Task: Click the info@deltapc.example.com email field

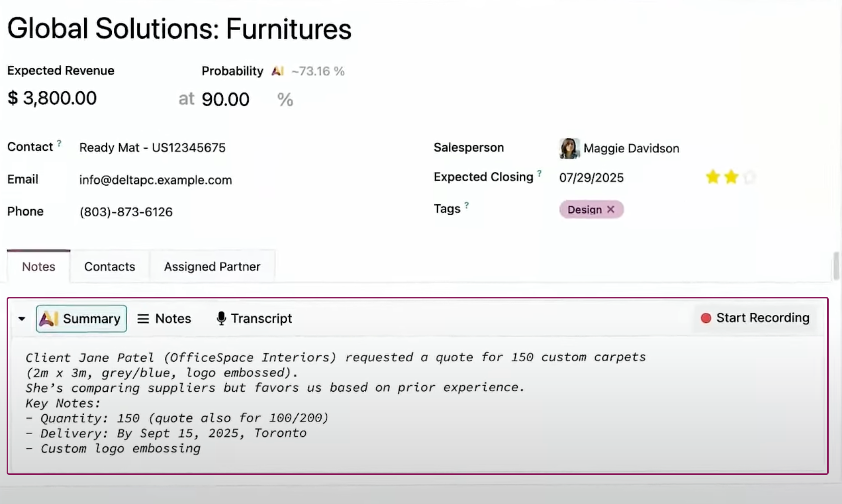Action: 155,180
